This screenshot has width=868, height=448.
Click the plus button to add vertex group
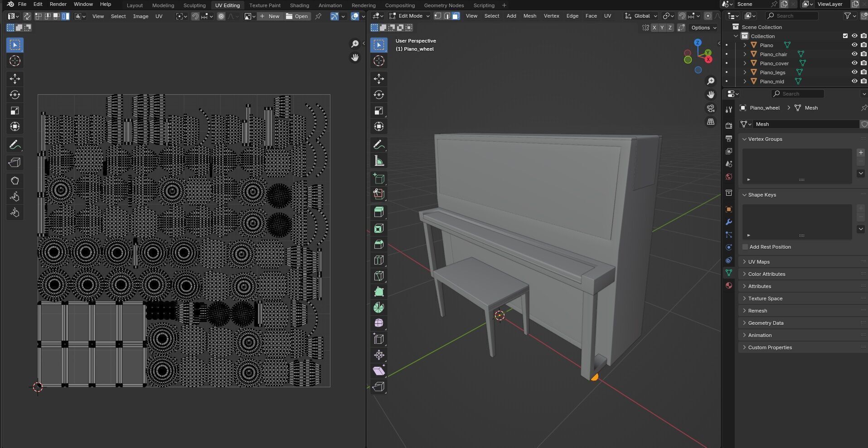click(x=861, y=153)
